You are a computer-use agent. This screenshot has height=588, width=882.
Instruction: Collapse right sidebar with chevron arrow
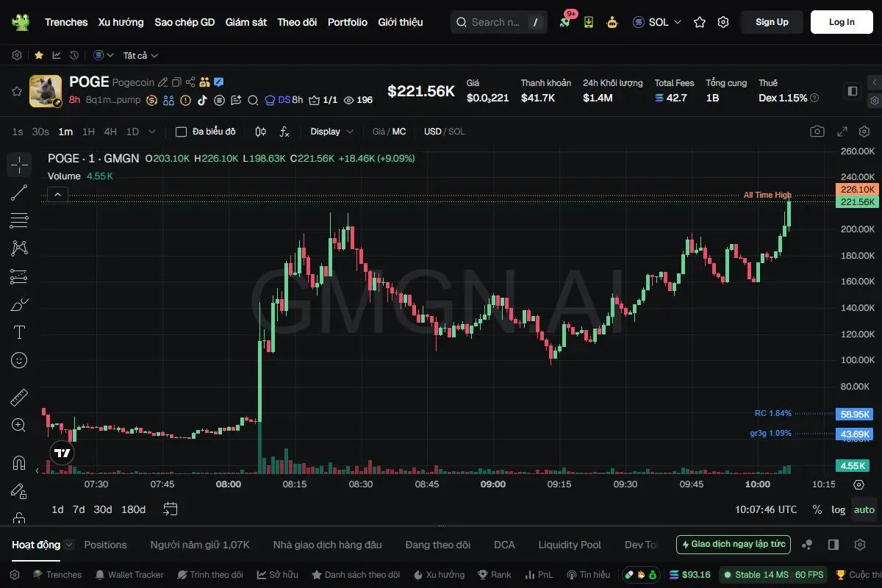(874, 82)
